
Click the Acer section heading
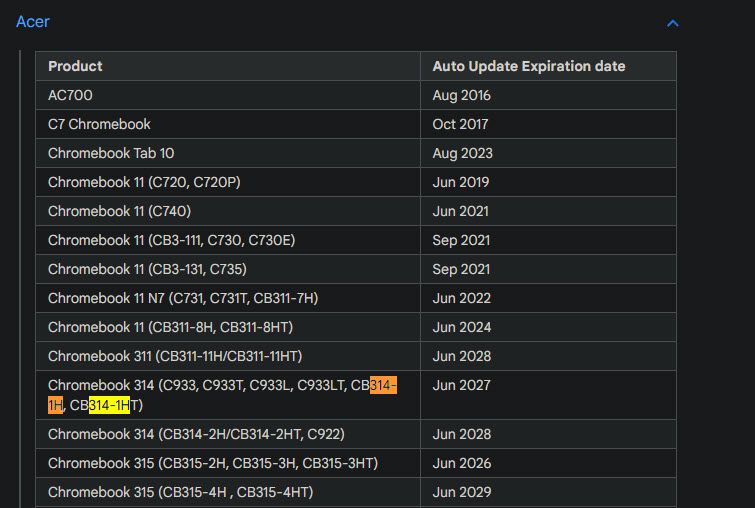[x=33, y=22]
